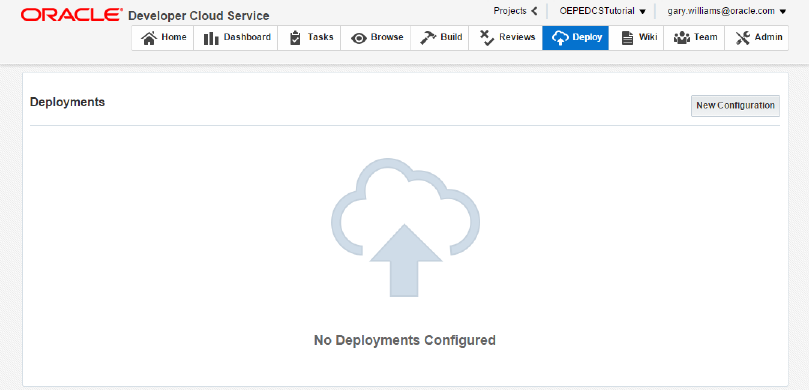The height and width of the screenshot is (390, 809).
Task: Click the Wiki document icon
Action: click(x=627, y=38)
